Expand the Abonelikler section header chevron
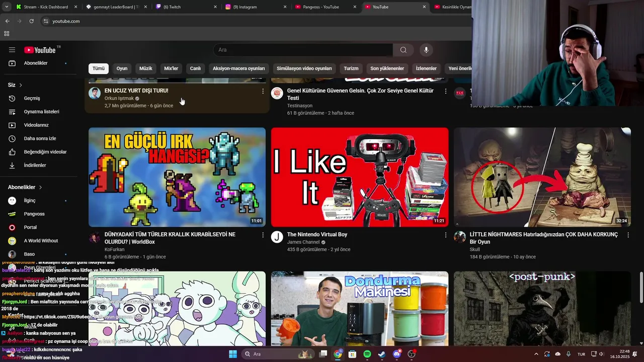The height and width of the screenshot is (362, 644). 40,187
